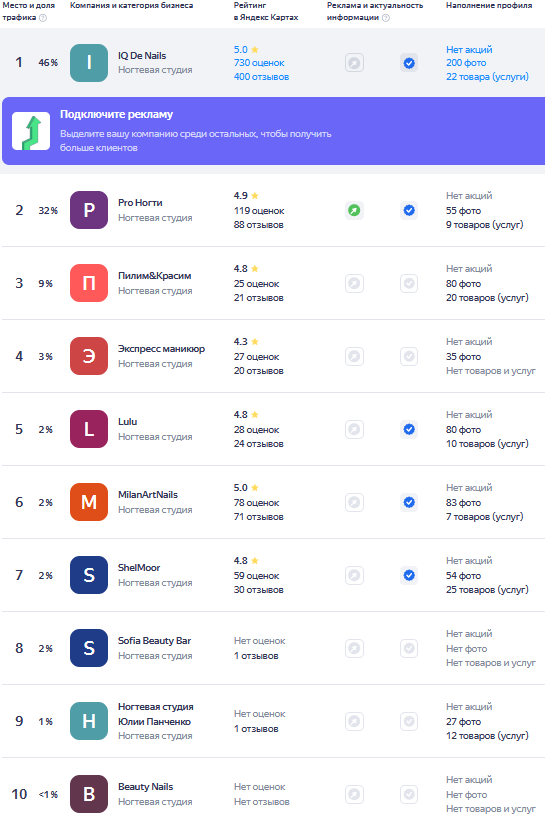Click the purple Pro Ногти avatar icon
The image size is (545, 825).
pos(89,210)
